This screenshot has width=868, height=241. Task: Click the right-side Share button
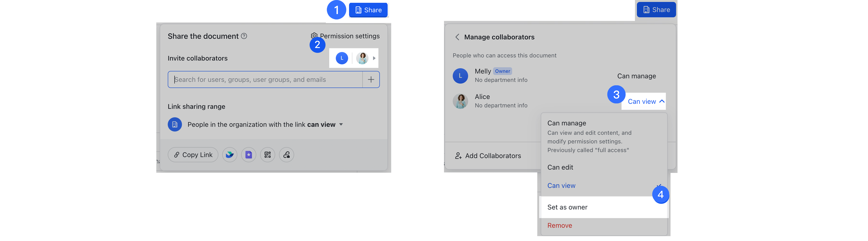click(x=656, y=10)
